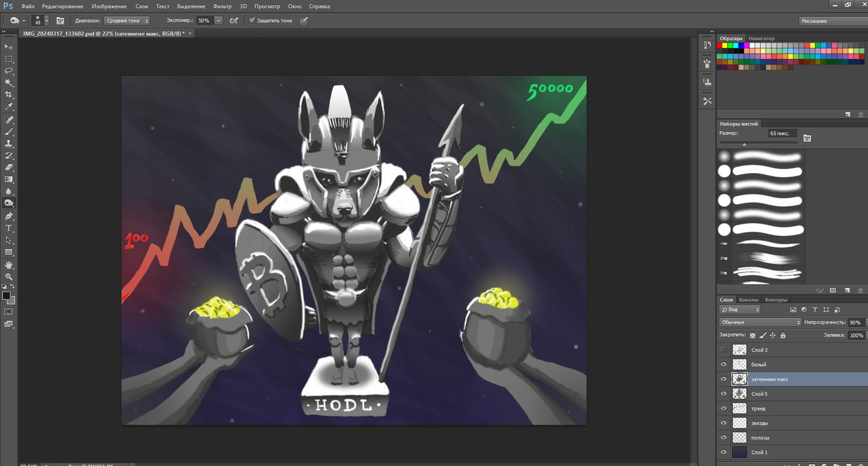Image resolution: width=868 pixels, height=466 pixels.
Task: Select the Zoom magnifier tool
Action: tap(9, 277)
